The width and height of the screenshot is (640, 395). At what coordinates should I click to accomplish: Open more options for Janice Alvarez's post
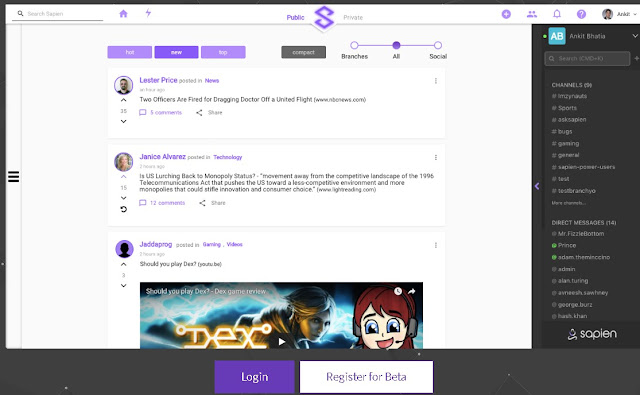[x=436, y=158]
